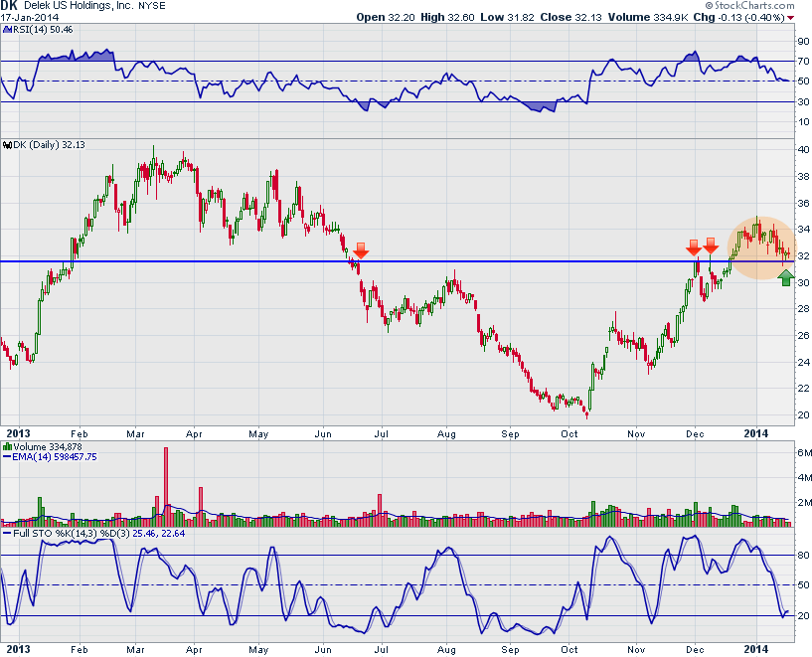Click the volume icon next to Volume 334,878
812x657 pixels.
6,449
